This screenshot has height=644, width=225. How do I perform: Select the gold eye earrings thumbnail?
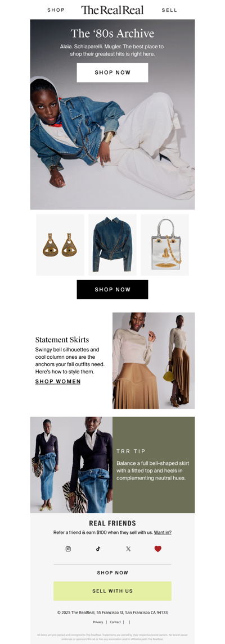coord(60,245)
